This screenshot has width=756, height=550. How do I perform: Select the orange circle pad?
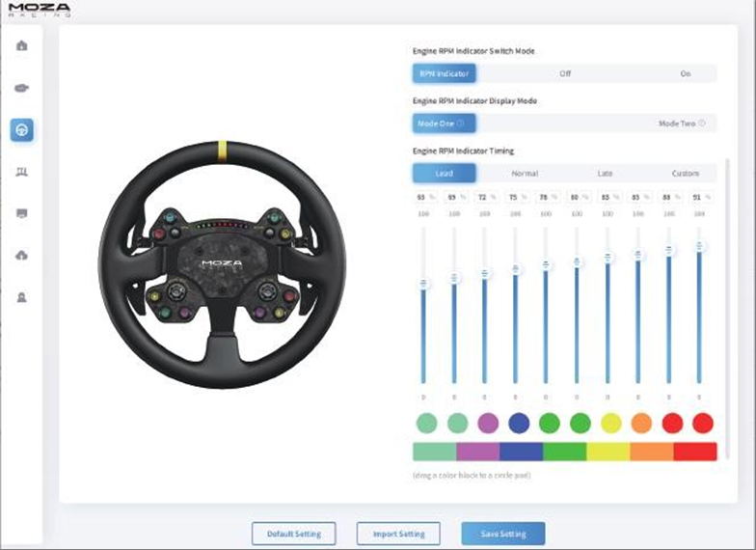pos(641,423)
